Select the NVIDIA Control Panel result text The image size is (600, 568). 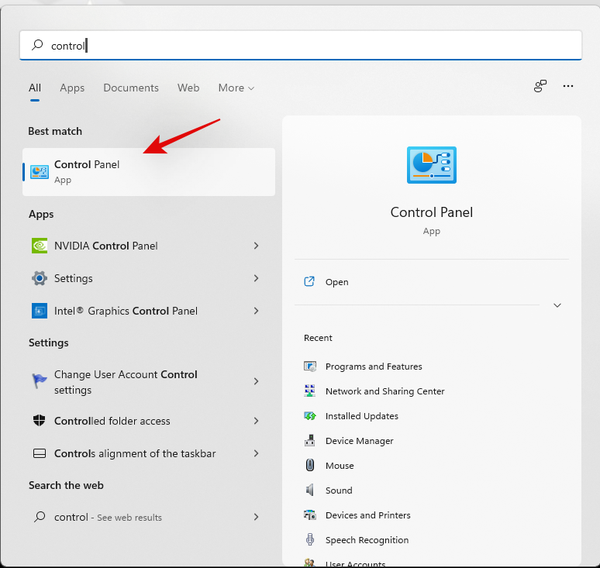[106, 246]
